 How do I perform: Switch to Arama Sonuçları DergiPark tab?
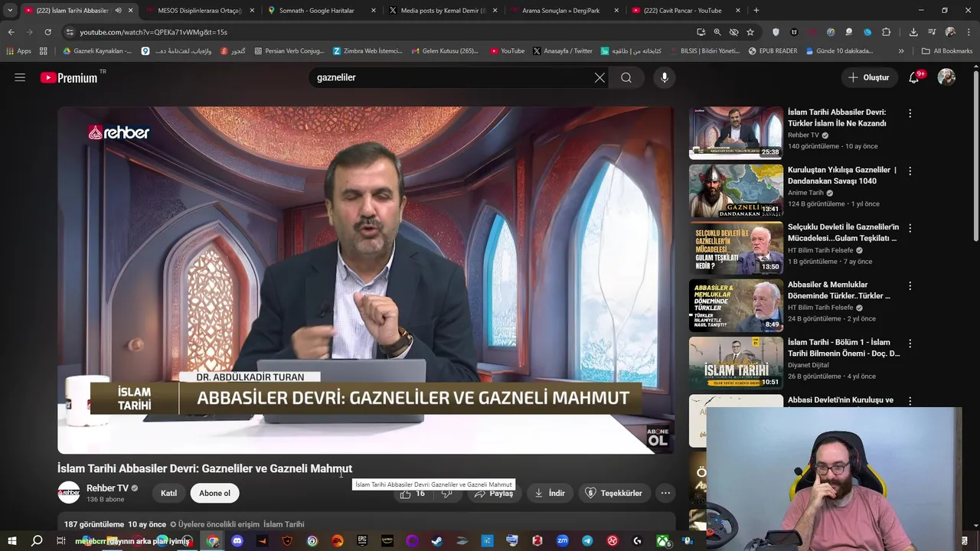pos(565,11)
